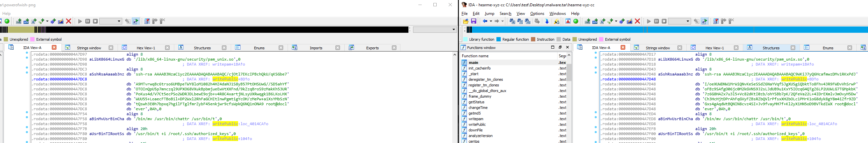
Task: Click the Code conversion icon in hearme-xyz-cc toolbar
Action: pos(587,21)
